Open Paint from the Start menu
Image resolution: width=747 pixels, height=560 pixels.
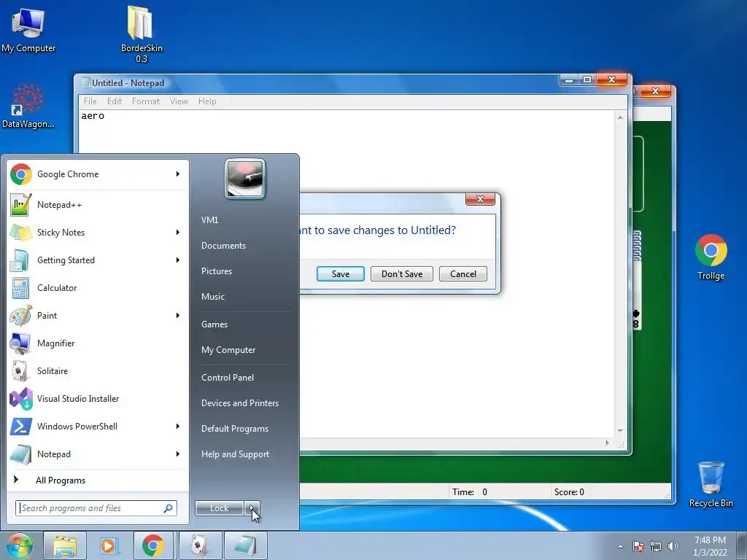[x=97, y=315]
